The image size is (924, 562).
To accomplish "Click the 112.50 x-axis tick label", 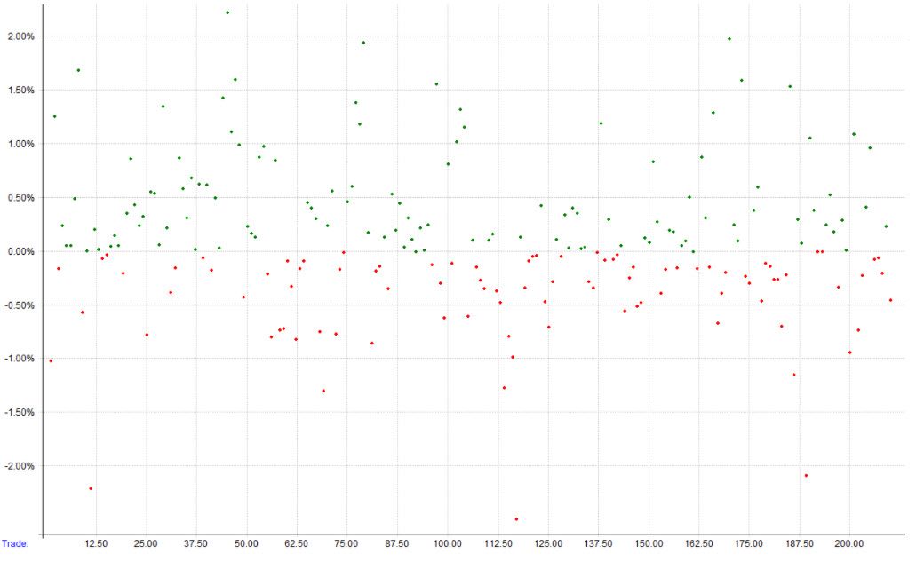I will click(498, 543).
